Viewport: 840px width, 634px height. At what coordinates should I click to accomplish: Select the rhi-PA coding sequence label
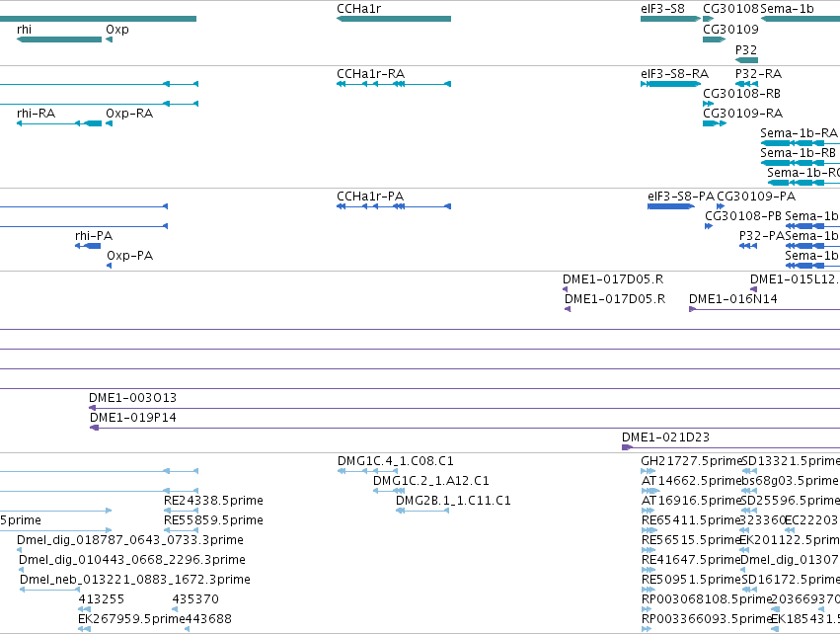pos(94,236)
